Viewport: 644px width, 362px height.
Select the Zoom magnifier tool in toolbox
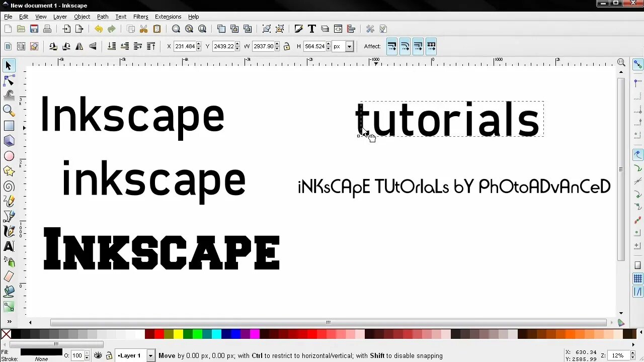[x=9, y=111]
